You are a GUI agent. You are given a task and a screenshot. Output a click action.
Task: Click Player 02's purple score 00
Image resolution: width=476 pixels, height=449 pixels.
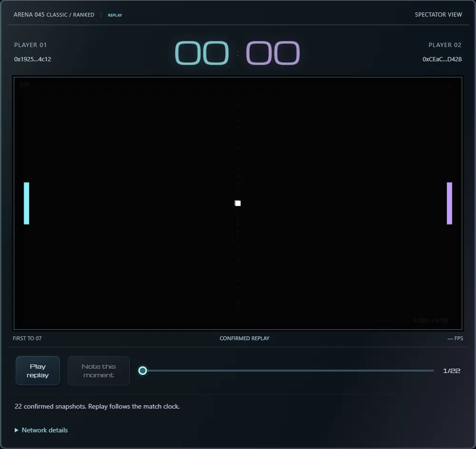tap(273, 53)
